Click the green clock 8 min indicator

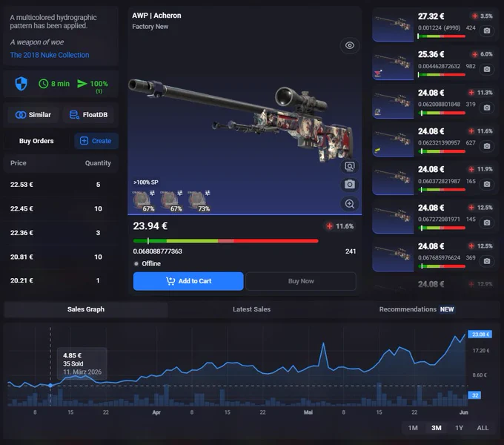pyautogui.click(x=54, y=84)
